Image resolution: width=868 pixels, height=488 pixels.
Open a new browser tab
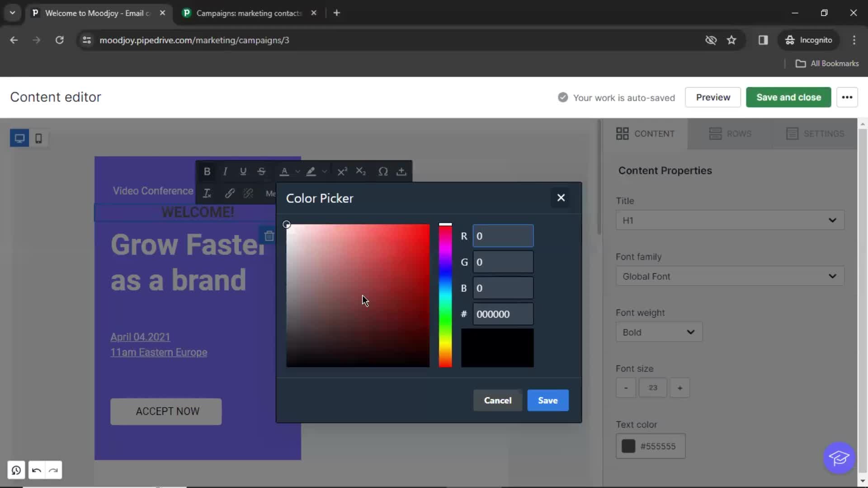[x=337, y=13]
